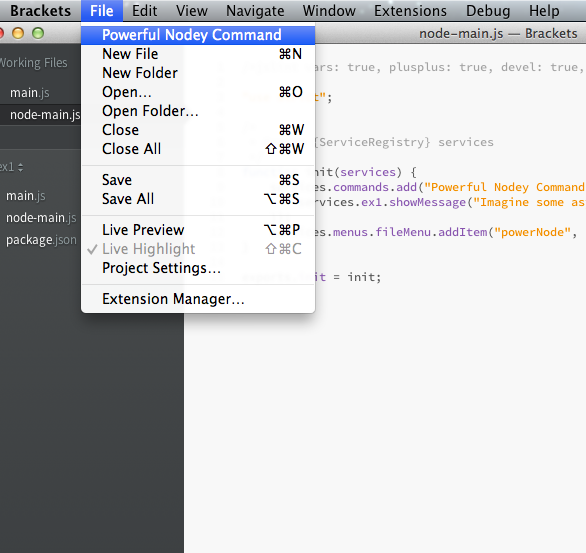Choose New Folder from File menu
Viewport: 586px width, 553px height.
(198, 73)
